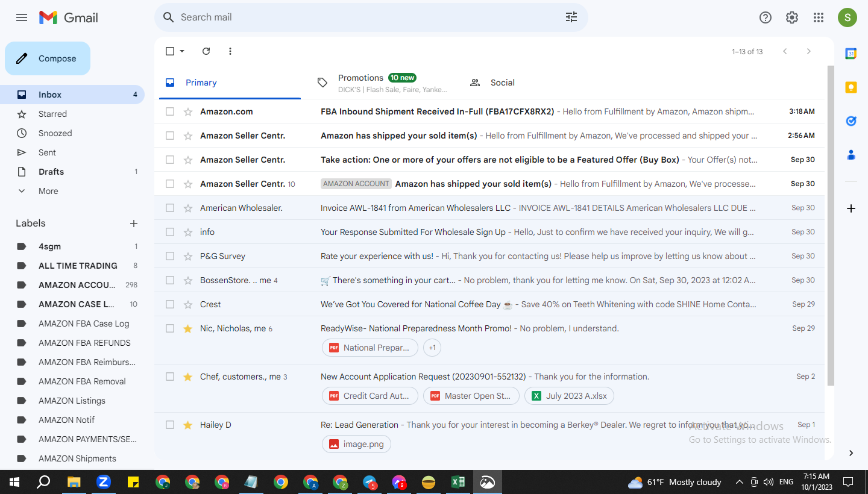
Task: Open the Starred folder
Action: pos(72,114)
